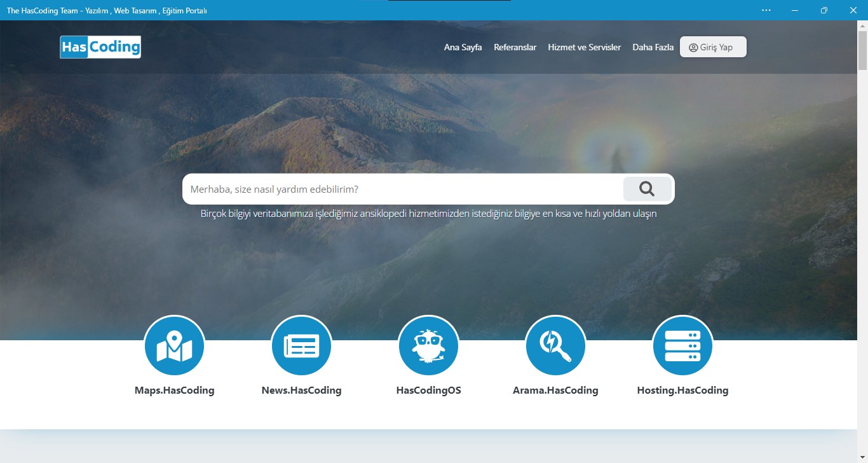
Task: Click the HasCodingOS label
Action: (x=428, y=390)
